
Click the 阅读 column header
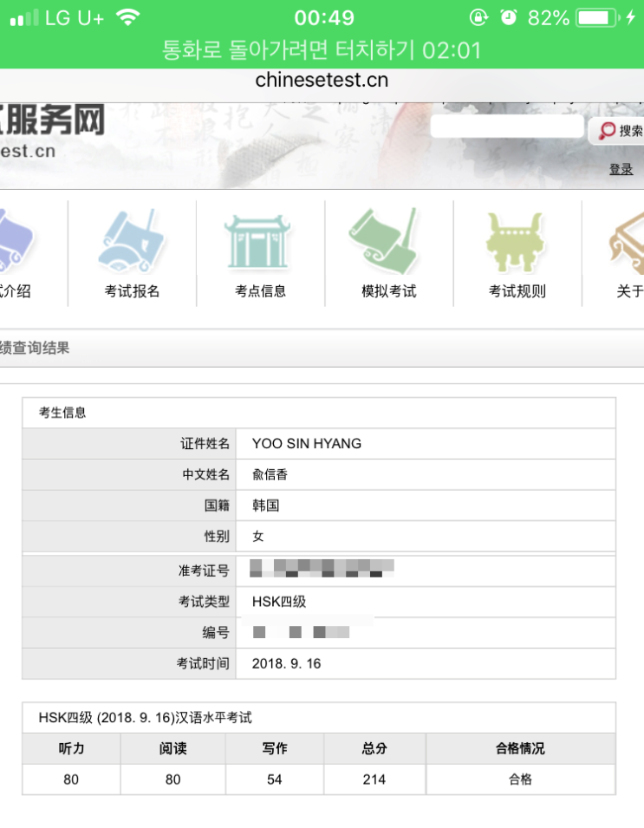point(173,748)
